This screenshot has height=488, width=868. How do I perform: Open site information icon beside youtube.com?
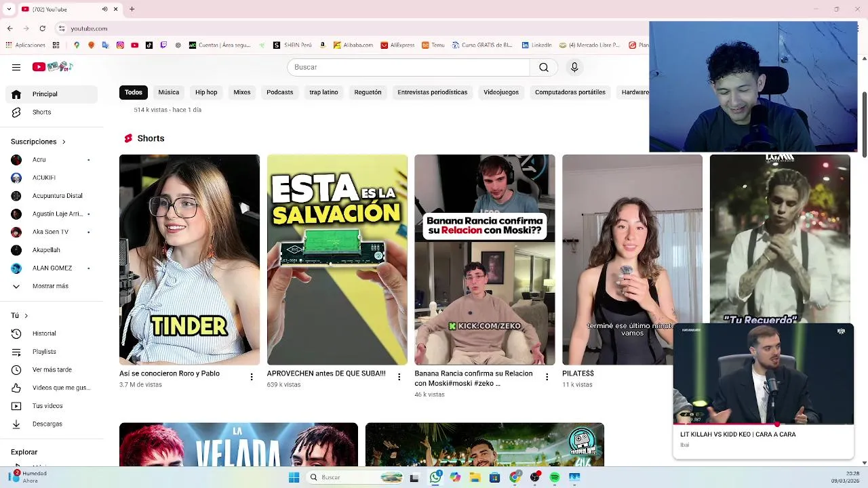tap(62, 28)
